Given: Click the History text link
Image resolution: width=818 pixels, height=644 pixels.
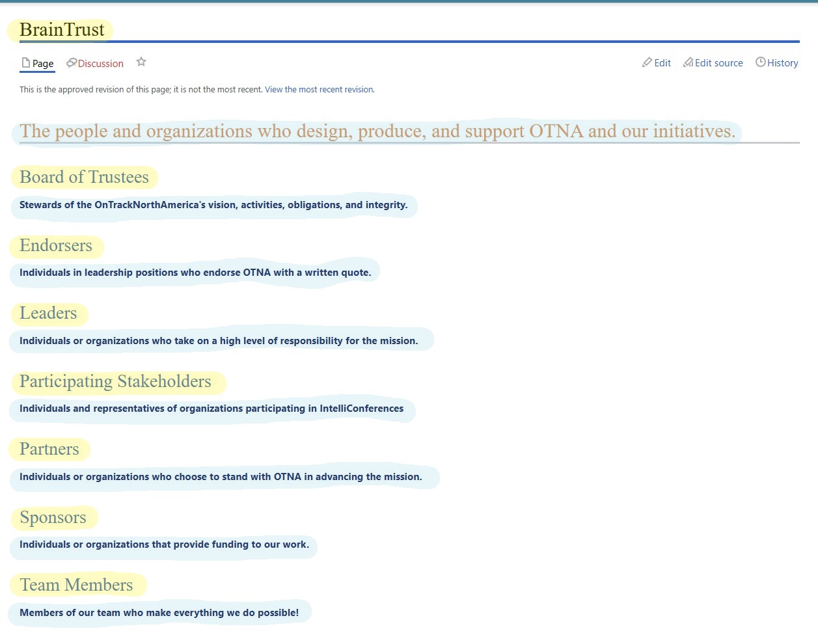Looking at the screenshot, I should [x=782, y=63].
